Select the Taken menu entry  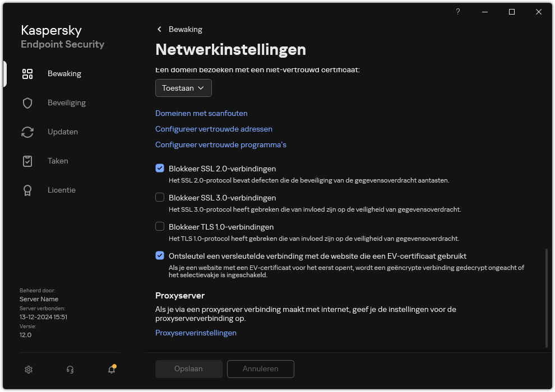tap(58, 161)
